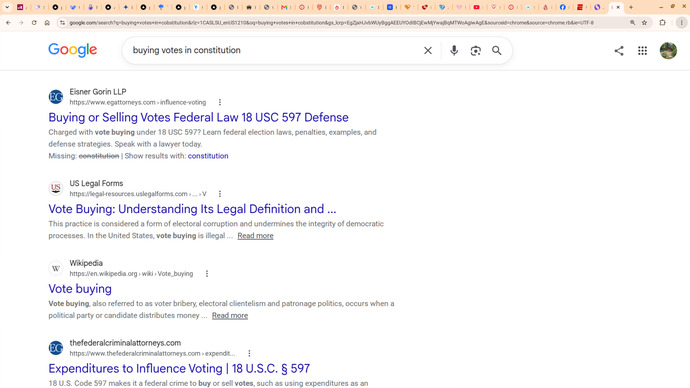Image resolution: width=690 pixels, height=388 pixels.
Task: Go to the Google homepage logo
Action: coord(73,50)
